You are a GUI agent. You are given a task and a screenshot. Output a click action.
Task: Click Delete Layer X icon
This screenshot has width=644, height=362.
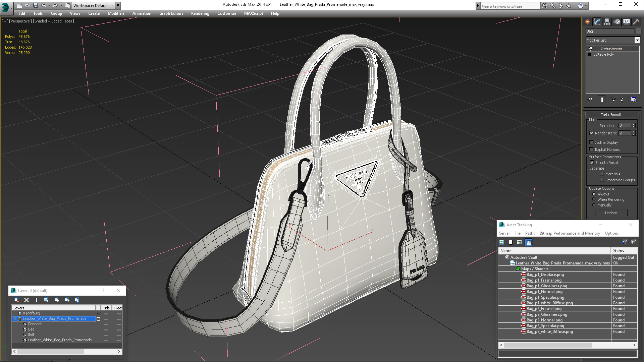click(26, 300)
